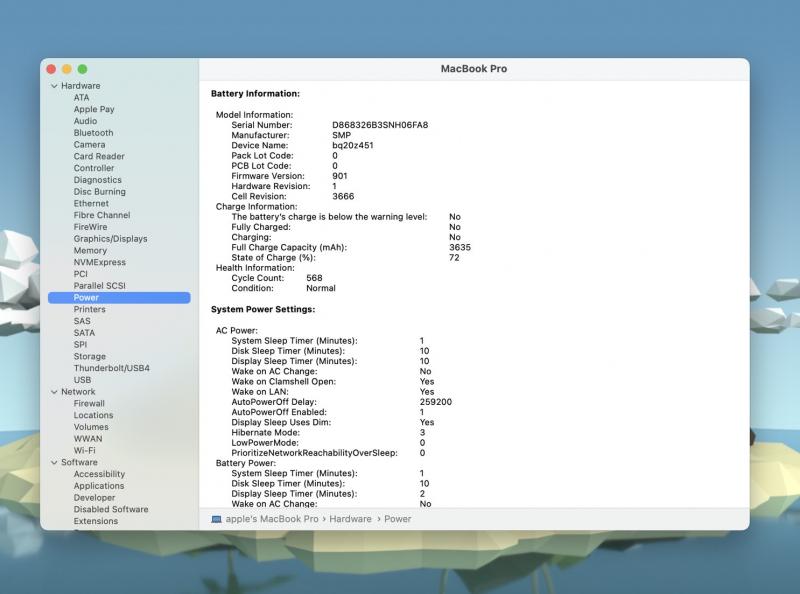Collapse the Network section chevron
Screen dimensions: 800x594
[x=54, y=392]
